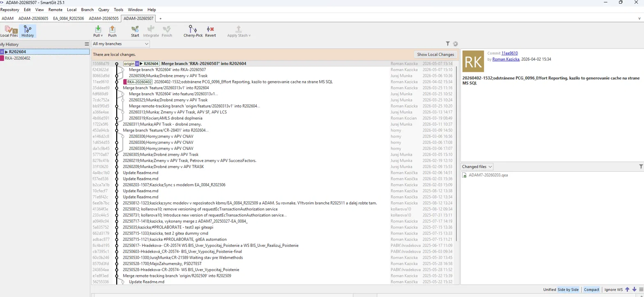Open the Remote menu
Image resolution: width=644 pixels, height=297 pixels.
(x=55, y=9)
